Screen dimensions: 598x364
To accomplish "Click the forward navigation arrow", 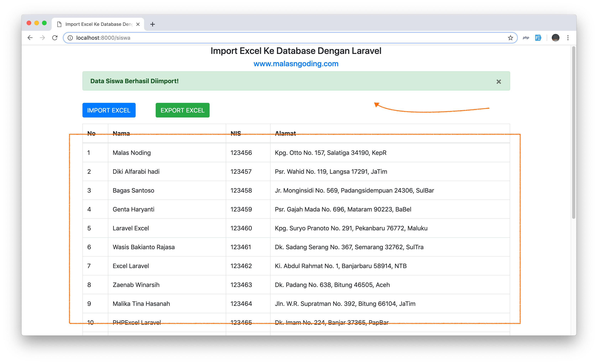I will (x=42, y=38).
